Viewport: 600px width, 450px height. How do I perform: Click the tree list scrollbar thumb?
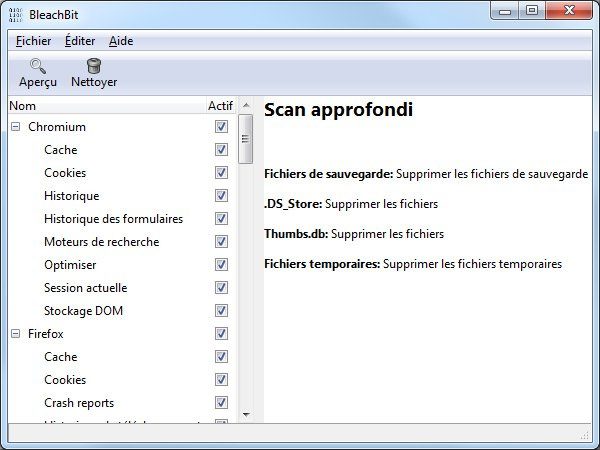coord(245,139)
